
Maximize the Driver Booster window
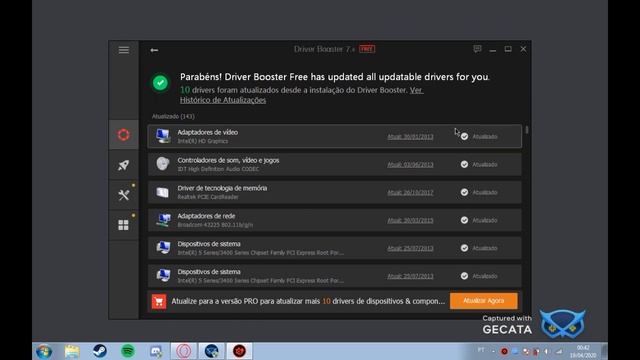click(508, 49)
